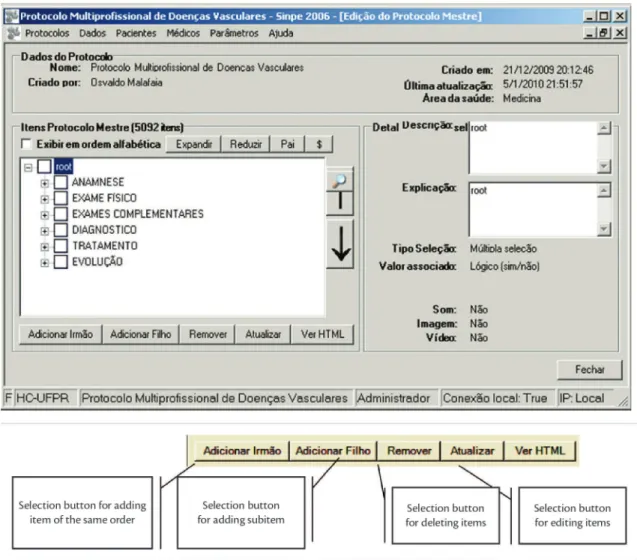Viewport: 637px width, 560px height.
Task: Open the Parâmetros menu
Action: pyautogui.click(x=234, y=33)
